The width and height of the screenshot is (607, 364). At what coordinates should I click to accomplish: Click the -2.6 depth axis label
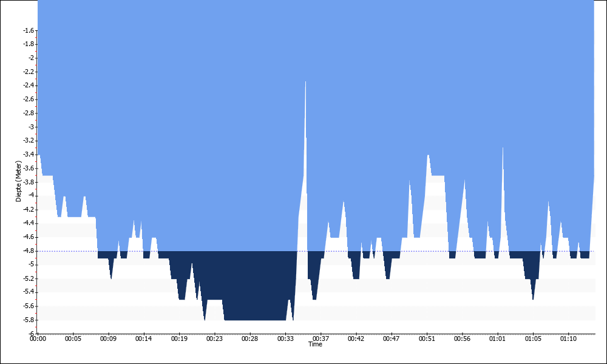(x=29, y=99)
